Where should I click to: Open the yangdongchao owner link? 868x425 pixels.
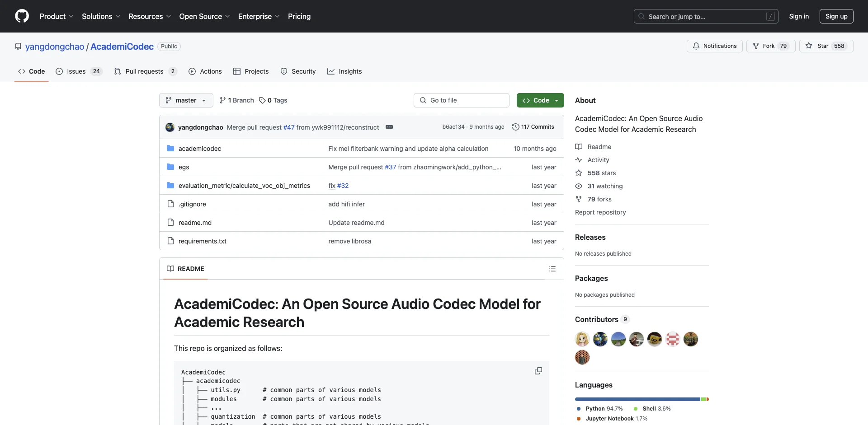(x=55, y=47)
